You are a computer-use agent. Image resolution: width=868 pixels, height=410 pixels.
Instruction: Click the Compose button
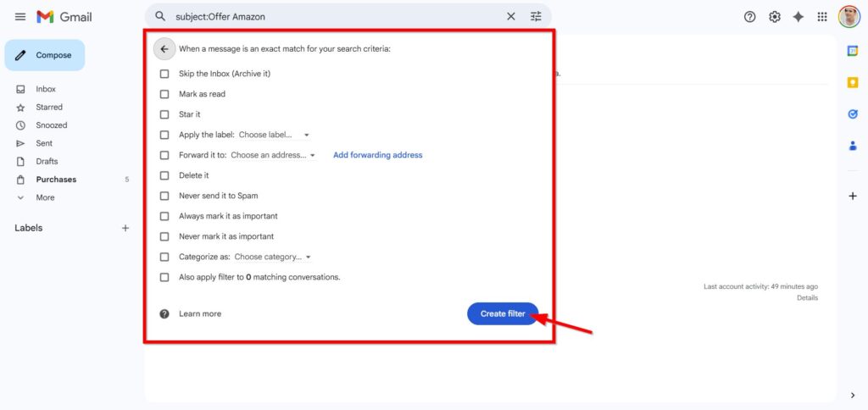coord(45,55)
